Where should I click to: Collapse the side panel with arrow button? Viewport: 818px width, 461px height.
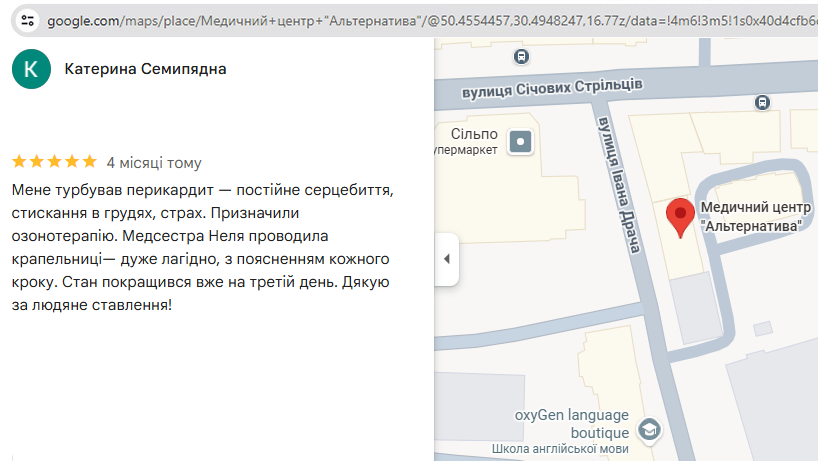[446, 259]
